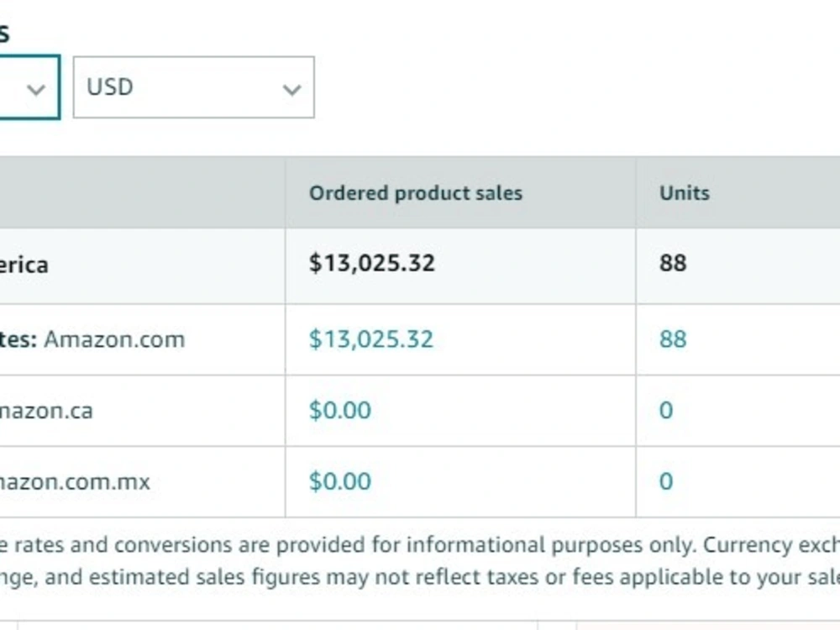Open the amazon.com.mx $0.00 sales link
The height and width of the screenshot is (630, 840).
point(339,481)
